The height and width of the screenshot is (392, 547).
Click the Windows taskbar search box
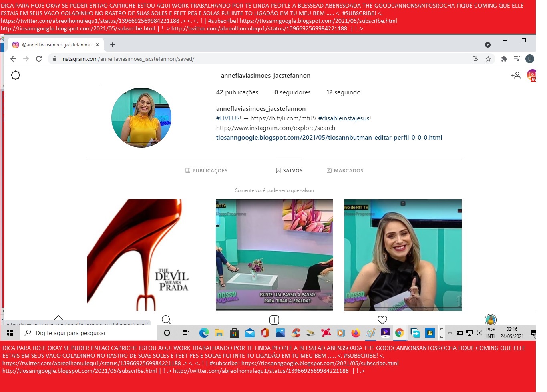pos(88,333)
